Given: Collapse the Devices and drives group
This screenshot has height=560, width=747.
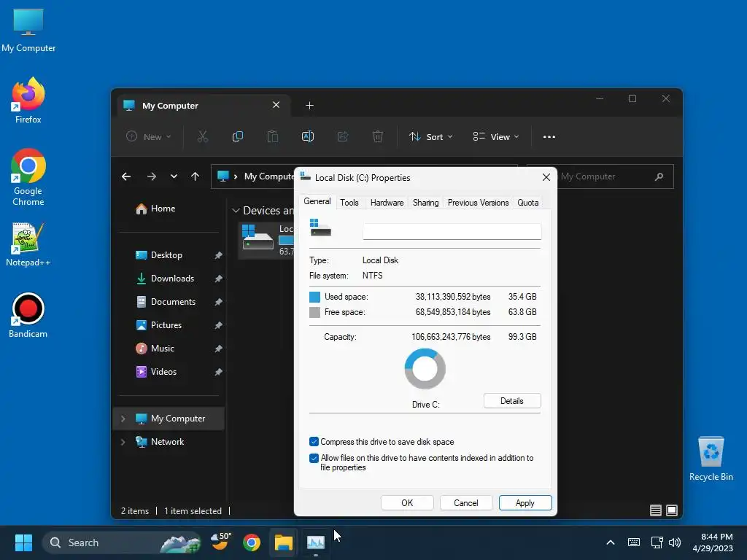Looking at the screenshot, I should point(236,211).
